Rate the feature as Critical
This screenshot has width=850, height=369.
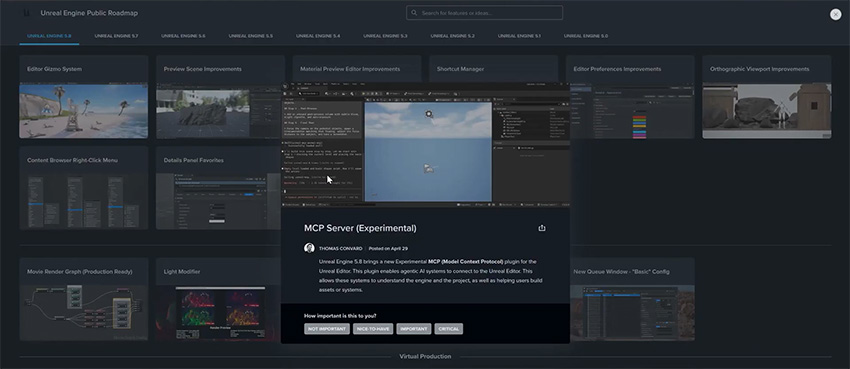[x=449, y=329]
